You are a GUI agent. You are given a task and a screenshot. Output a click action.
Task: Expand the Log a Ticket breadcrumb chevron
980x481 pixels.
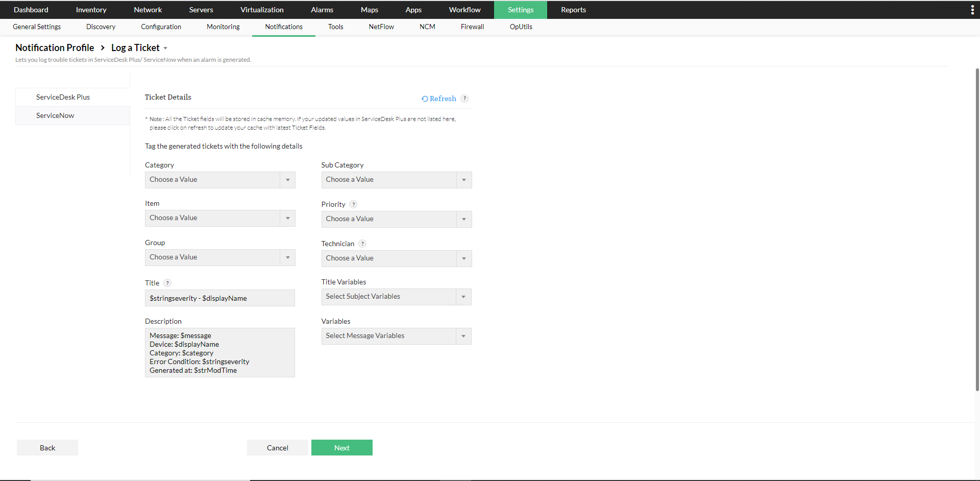(x=164, y=48)
